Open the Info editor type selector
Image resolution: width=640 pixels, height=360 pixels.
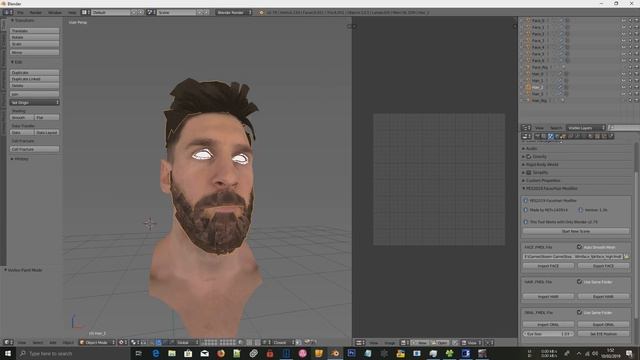tap(8, 12)
